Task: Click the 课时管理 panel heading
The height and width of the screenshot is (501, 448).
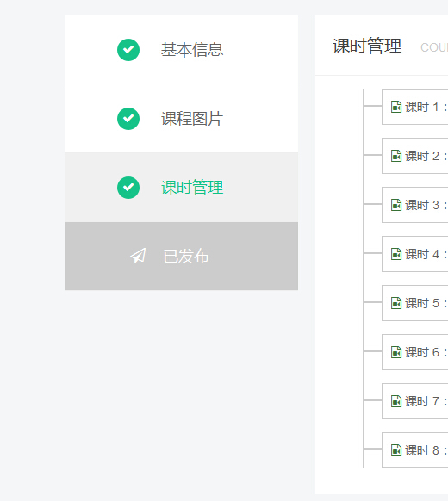Action: [x=367, y=46]
